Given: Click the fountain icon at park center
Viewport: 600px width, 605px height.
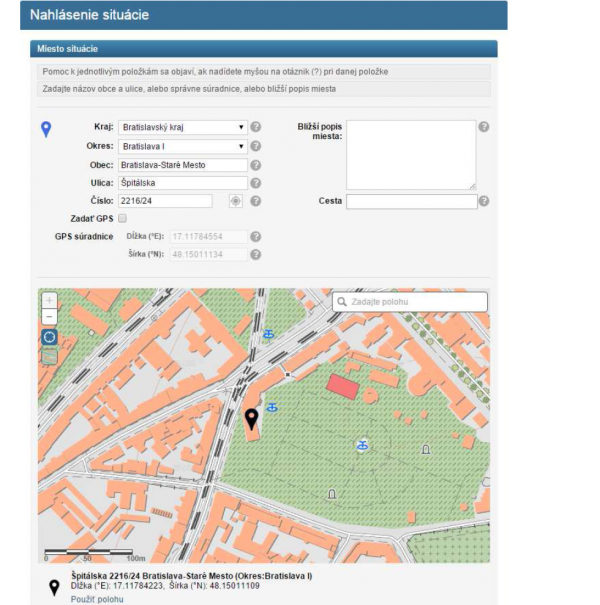Looking at the screenshot, I should coord(362,446).
